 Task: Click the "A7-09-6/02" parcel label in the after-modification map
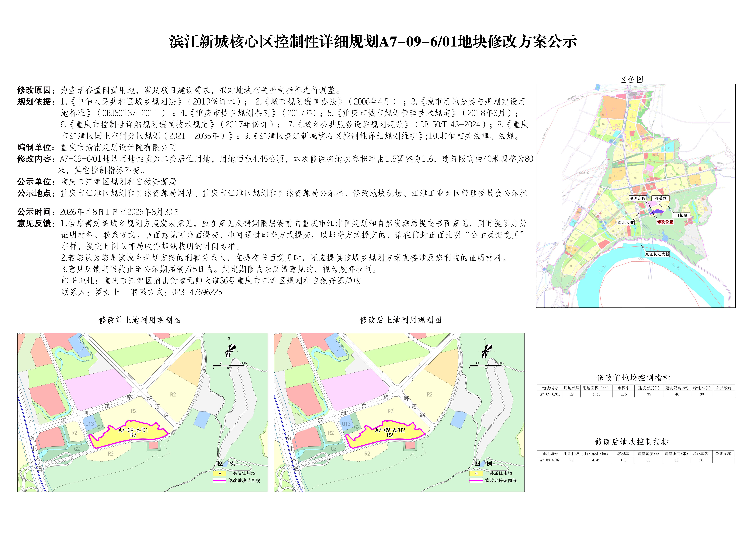[390, 430]
